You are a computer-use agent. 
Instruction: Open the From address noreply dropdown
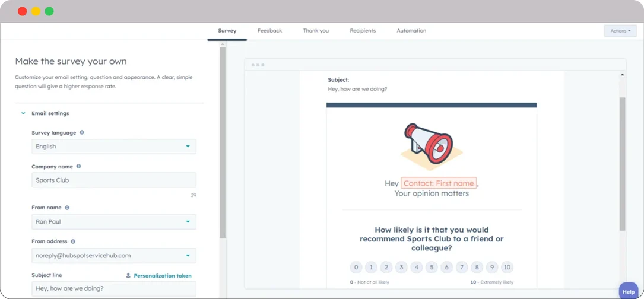click(x=114, y=256)
